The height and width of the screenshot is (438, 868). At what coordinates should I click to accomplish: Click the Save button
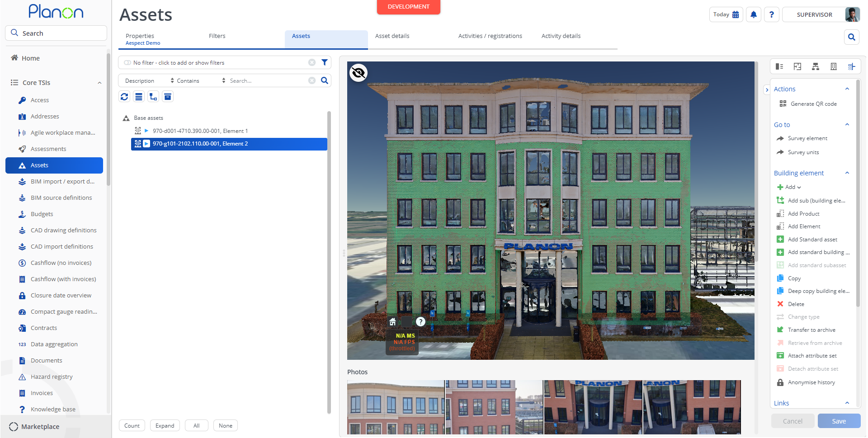coord(839,421)
